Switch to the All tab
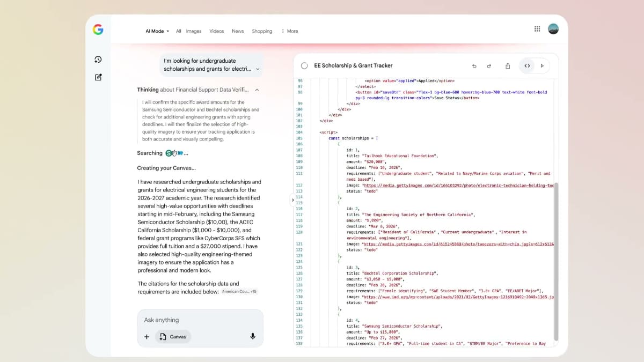 click(x=179, y=31)
